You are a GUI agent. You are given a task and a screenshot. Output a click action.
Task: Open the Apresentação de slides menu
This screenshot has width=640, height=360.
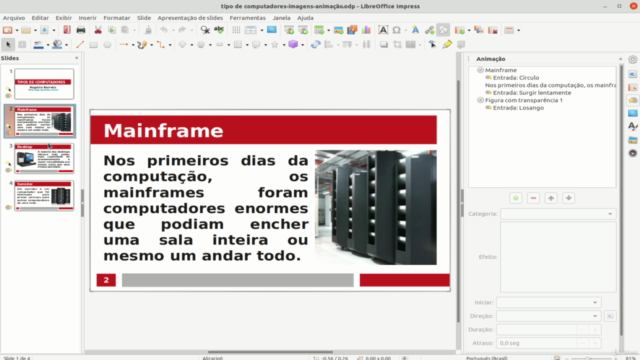click(x=190, y=18)
